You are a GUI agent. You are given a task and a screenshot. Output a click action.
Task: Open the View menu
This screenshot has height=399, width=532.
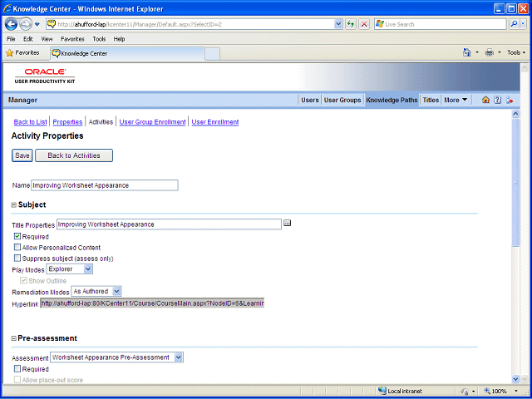coord(47,39)
